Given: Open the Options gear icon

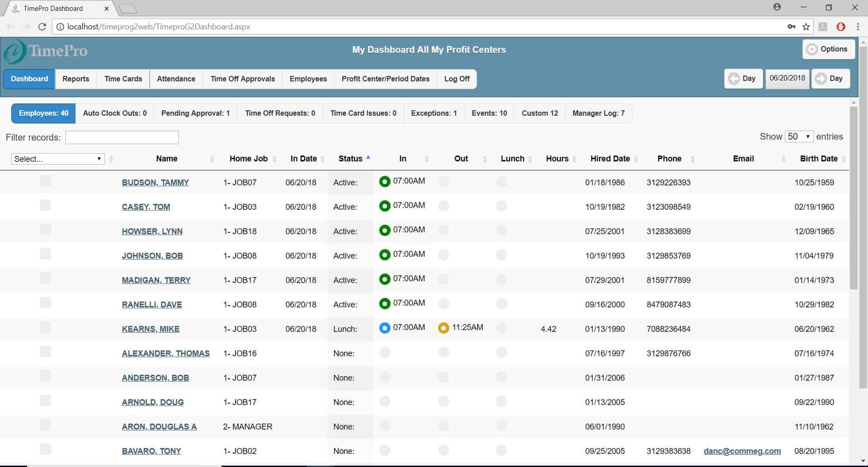Looking at the screenshot, I should (812, 49).
